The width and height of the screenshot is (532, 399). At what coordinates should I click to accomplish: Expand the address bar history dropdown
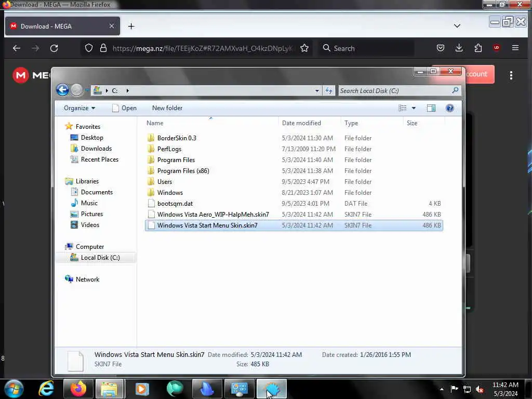click(317, 90)
